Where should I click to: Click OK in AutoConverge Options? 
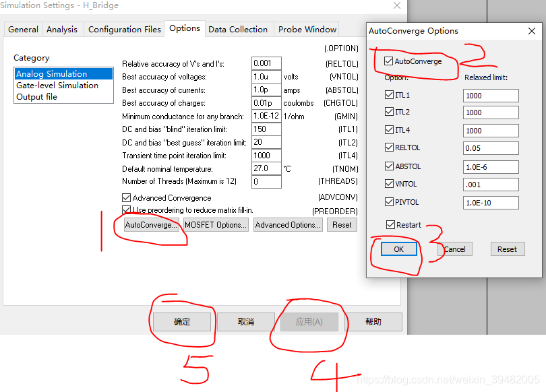coord(398,249)
